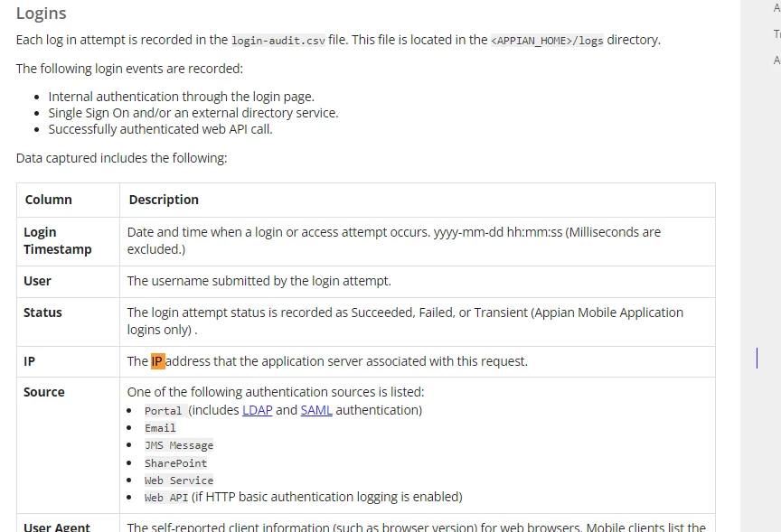Click the Logins section heading
The image size is (781, 532).
coord(41,14)
